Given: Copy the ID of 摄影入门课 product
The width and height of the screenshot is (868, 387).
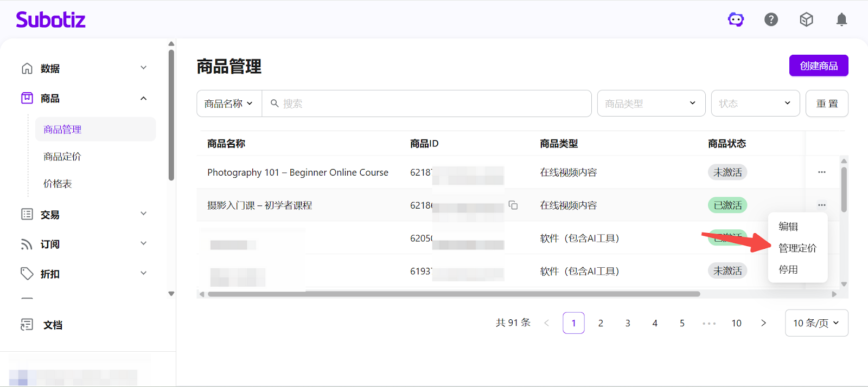Looking at the screenshot, I should pos(513,205).
